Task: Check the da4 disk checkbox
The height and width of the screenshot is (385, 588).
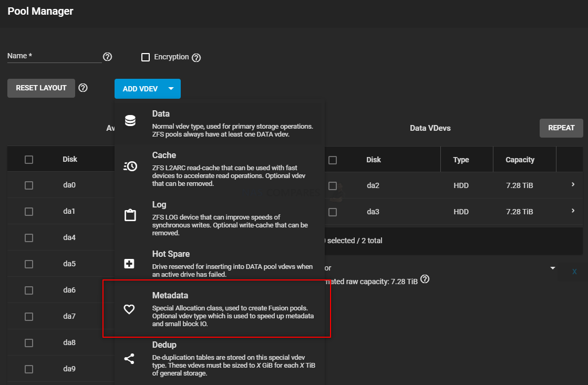Action: click(29, 238)
